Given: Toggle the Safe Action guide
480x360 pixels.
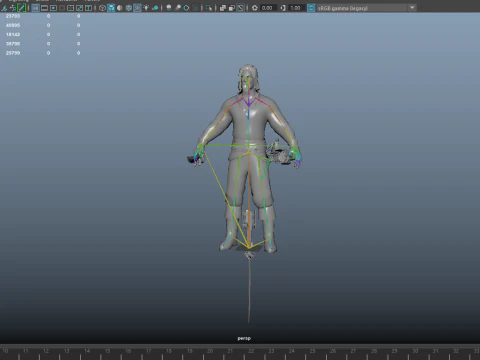Looking at the screenshot, I should (80, 8).
